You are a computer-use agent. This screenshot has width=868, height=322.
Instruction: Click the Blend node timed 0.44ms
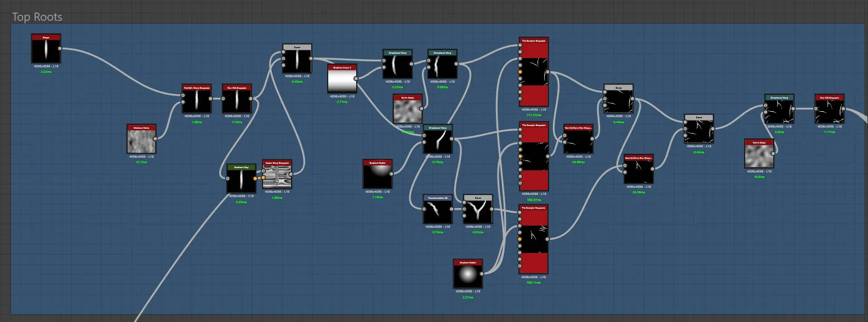(618, 99)
